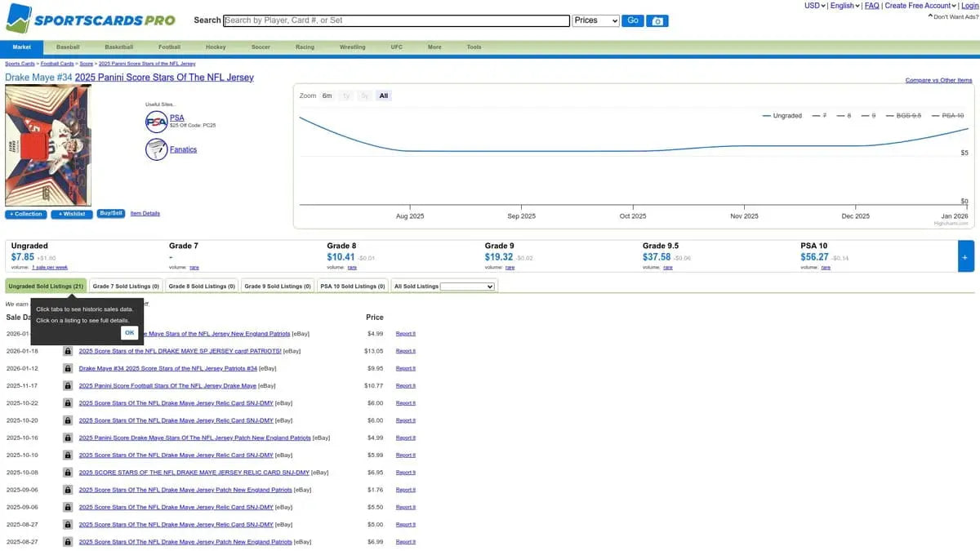Switch to PSA 10 Sold Listings tab
This screenshot has width=980, height=551.
[354, 287]
